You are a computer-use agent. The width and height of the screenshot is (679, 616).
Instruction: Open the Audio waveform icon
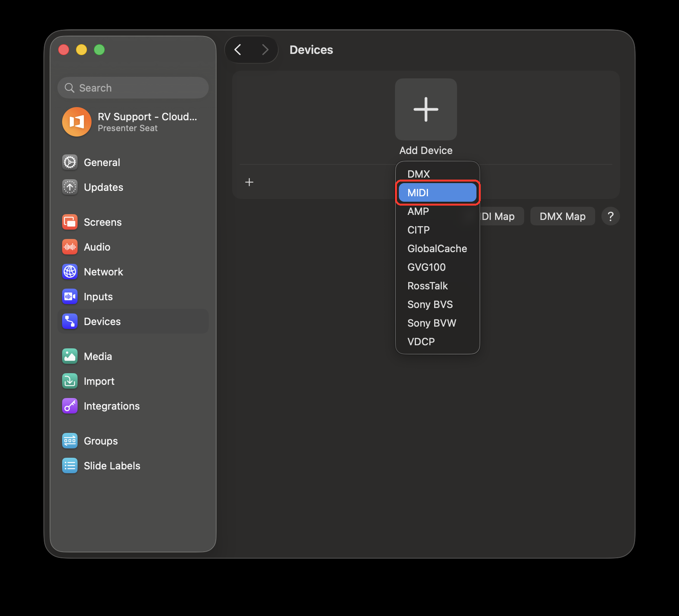pos(70,247)
